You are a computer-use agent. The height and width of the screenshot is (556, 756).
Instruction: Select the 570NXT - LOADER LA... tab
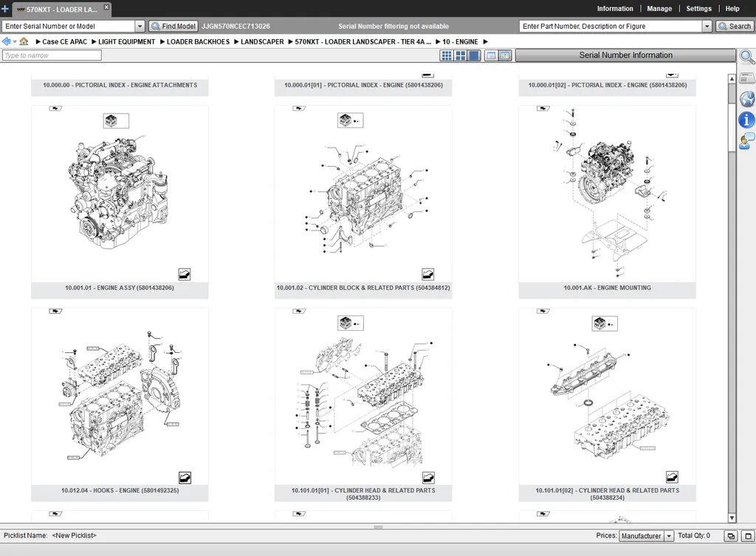[61, 9]
